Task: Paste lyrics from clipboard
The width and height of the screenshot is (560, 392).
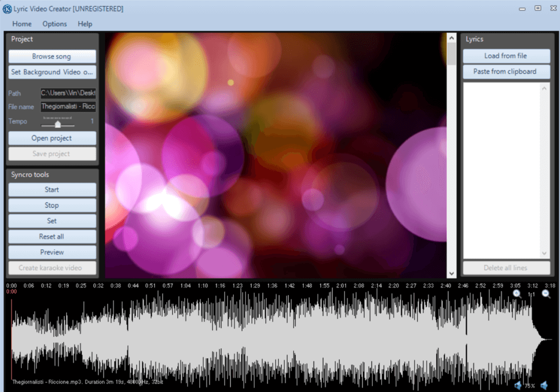Action: (x=506, y=72)
